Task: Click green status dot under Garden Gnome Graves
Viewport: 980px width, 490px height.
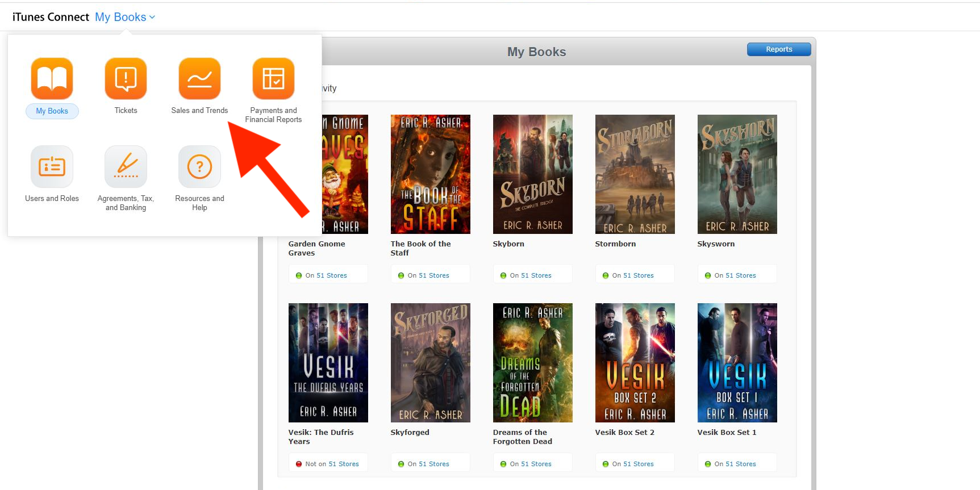Action: 299,275
